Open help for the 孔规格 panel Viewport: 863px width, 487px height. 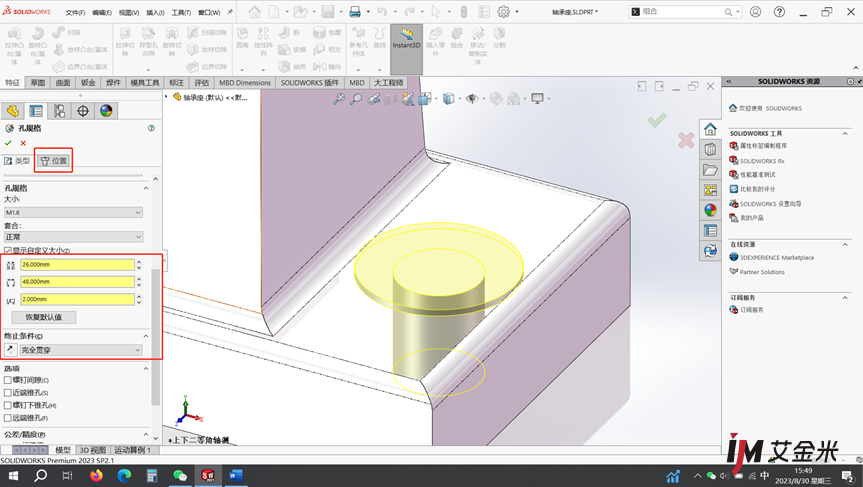click(x=151, y=128)
